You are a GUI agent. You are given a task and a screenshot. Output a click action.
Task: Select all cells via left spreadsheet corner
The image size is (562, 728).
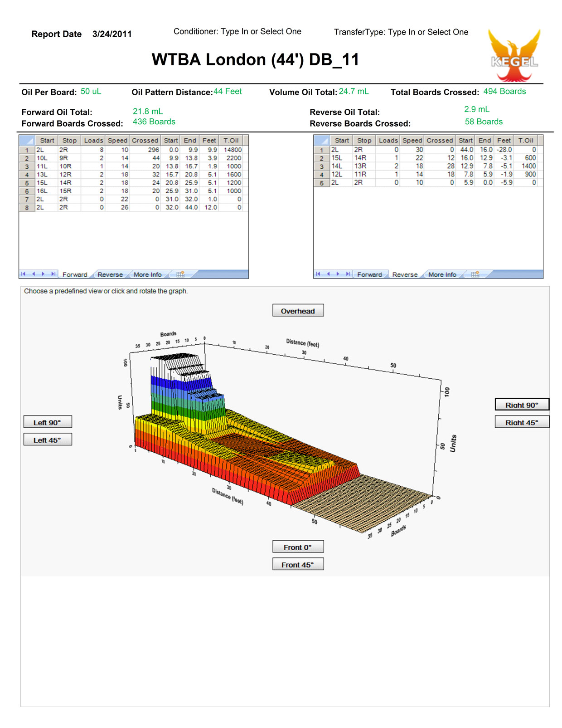(27, 141)
